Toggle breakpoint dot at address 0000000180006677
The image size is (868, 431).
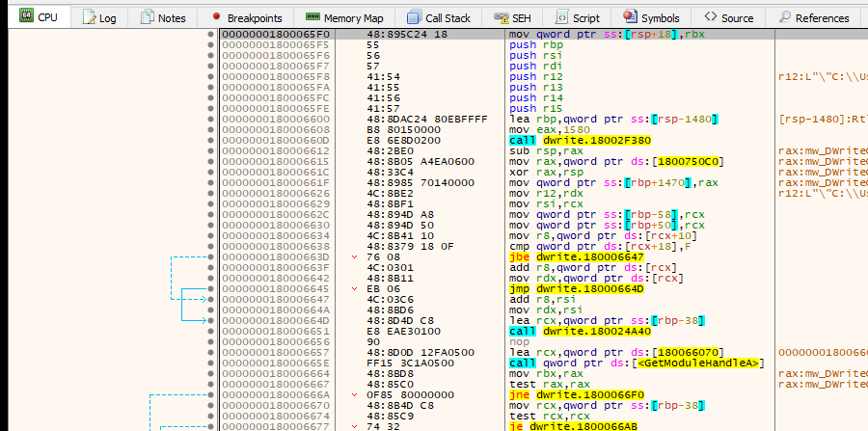click(x=210, y=426)
